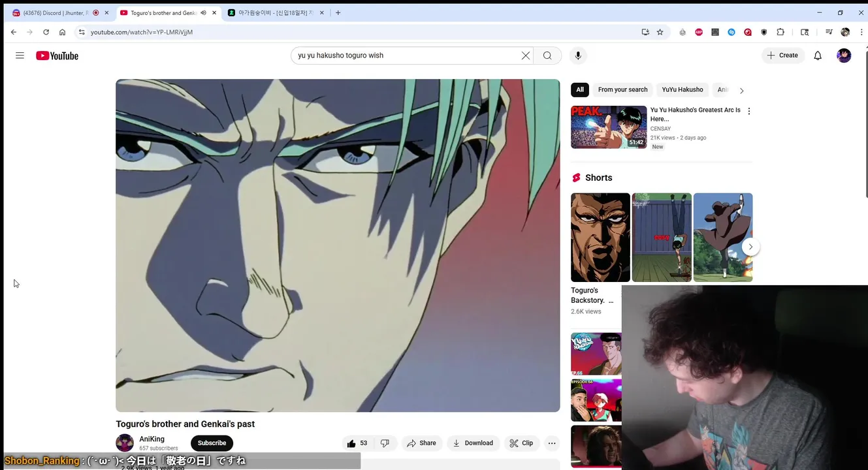Open the middle upside-down figure short
Screen dimensions: 868x470
662,238
